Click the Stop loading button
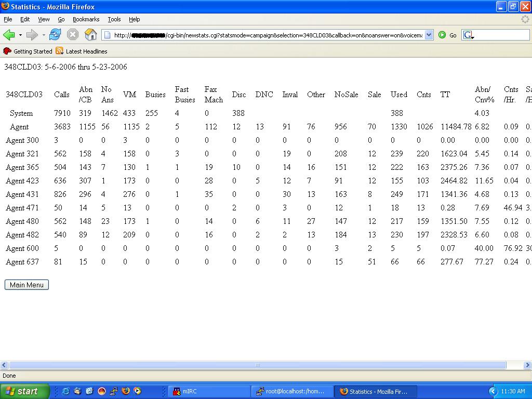Viewport: 532px width, 399px height. 73,35
